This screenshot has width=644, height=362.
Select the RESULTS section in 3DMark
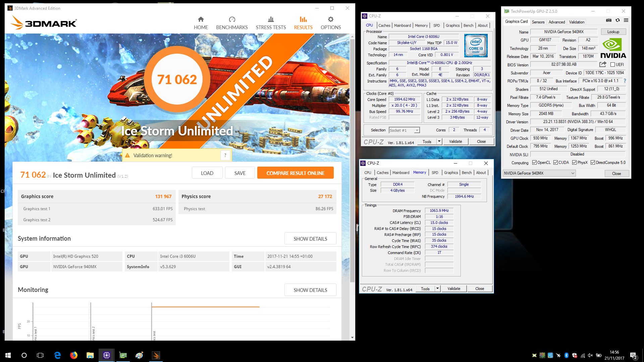tap(303, 23)
